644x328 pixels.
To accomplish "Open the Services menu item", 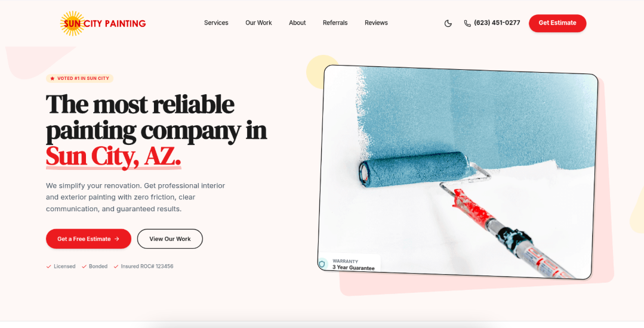I will tap(216, 23).
